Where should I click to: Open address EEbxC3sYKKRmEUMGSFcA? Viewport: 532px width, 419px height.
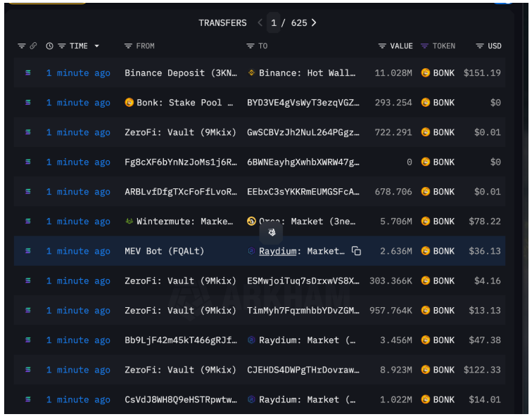coord(303,192)
